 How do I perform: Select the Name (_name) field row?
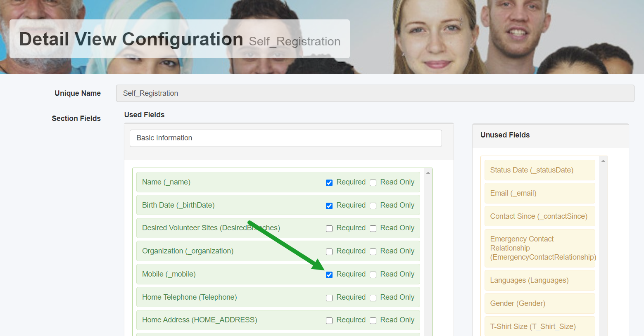point(278,182)
